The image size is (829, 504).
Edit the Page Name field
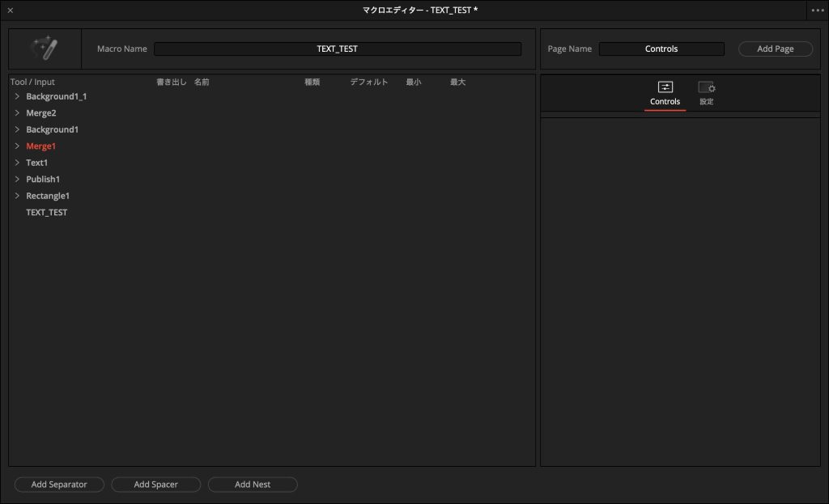pyautogui.click(x=661, y=49)
